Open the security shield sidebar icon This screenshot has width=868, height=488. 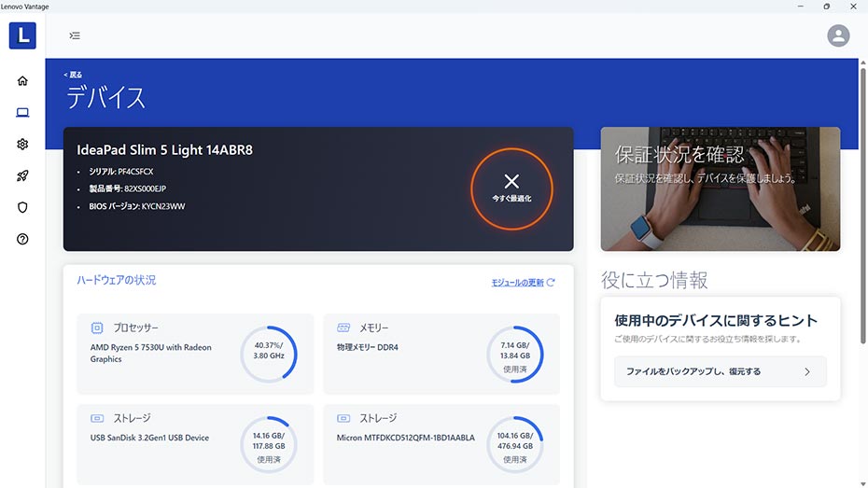pyautogui.click(x=22, y=207)
